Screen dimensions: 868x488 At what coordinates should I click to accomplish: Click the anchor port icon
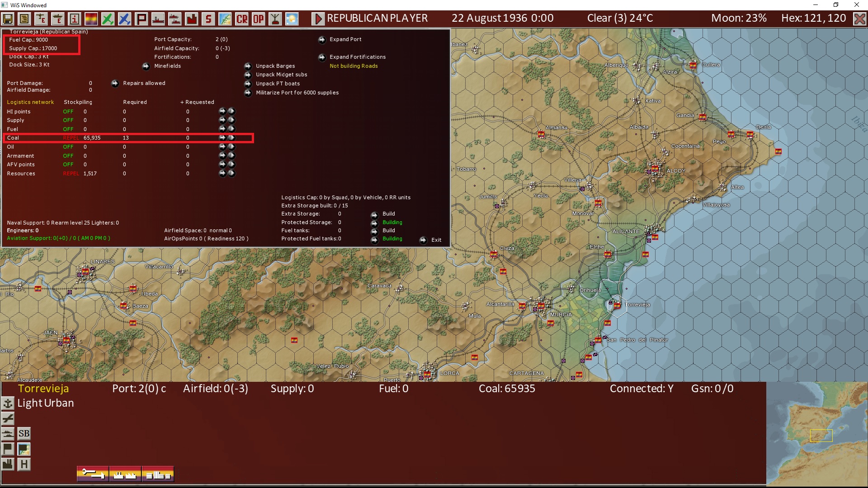(8, 403)
